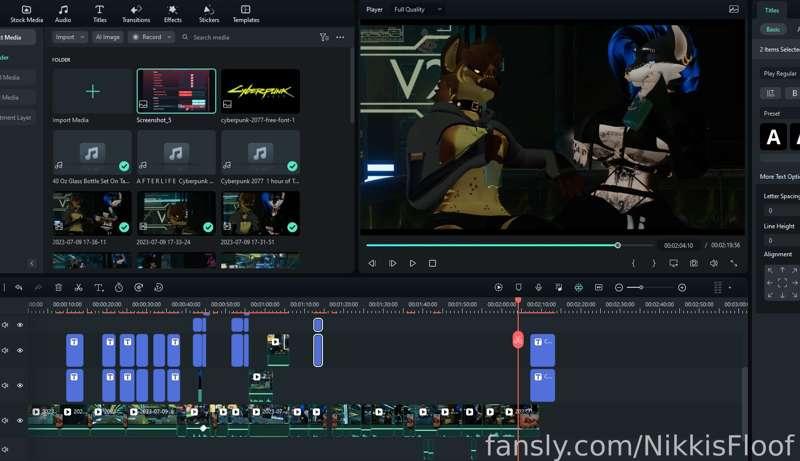Viewport: 800px width, 461px height.
Task: Zoom out the timeline with minus button
Action: click(x=619, y=288)
